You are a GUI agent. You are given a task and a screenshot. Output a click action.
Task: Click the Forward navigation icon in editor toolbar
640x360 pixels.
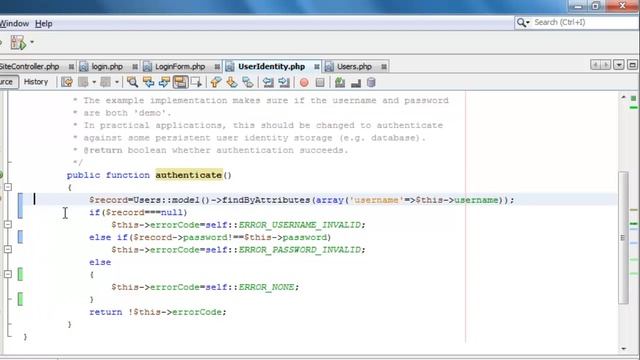(106, 82)
